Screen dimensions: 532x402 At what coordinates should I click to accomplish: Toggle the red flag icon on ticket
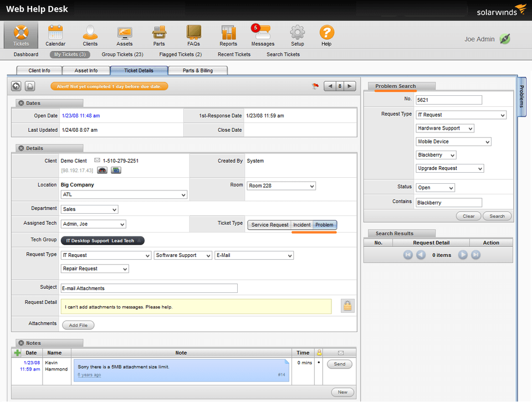click(x=315, y=86)
